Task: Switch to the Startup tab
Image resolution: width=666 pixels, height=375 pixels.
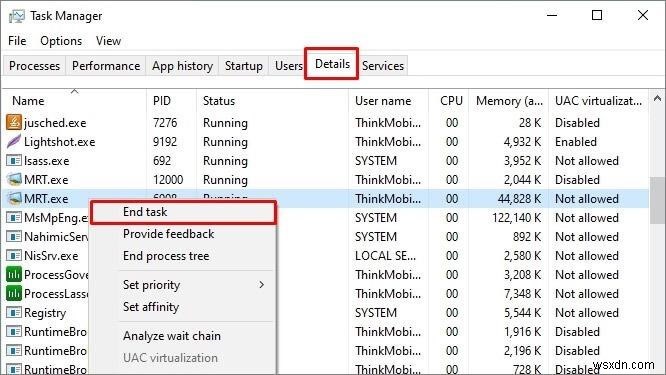Action: pos(243,66)
